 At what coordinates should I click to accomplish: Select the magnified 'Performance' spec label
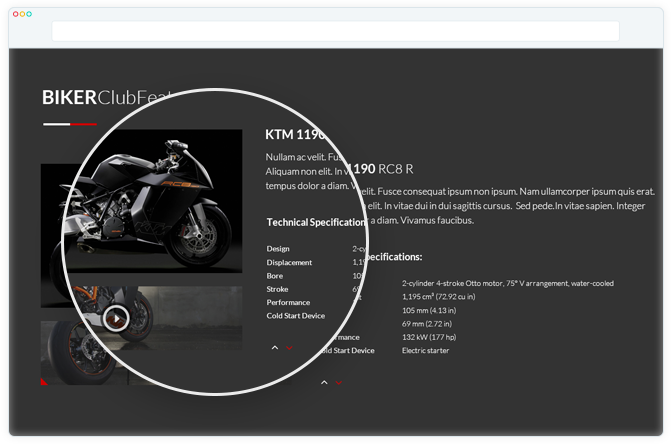tap(288, 303)
